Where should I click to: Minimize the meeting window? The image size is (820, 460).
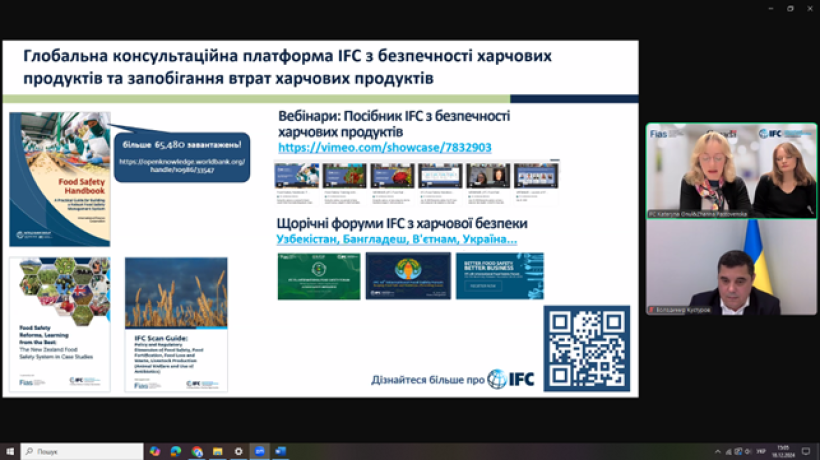[770, 8]
